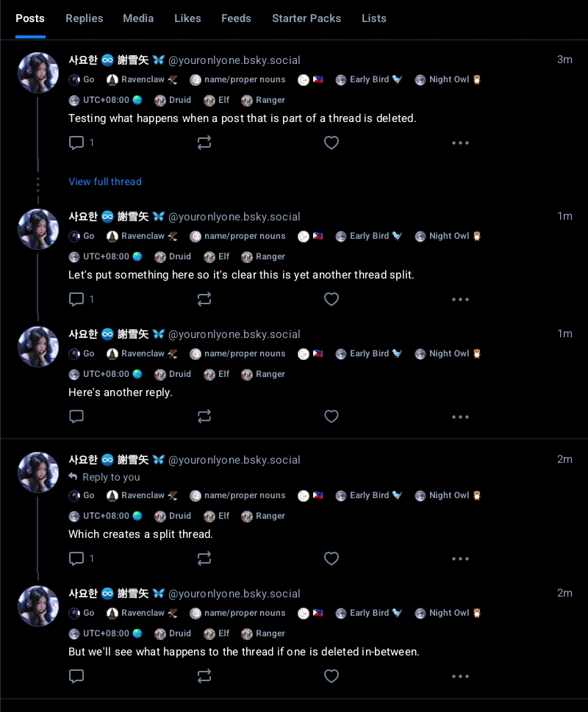The height and width of the screenshot is (712, 588).
Task: Like the 'Here's another reply' post
Action: coord(331,417)
